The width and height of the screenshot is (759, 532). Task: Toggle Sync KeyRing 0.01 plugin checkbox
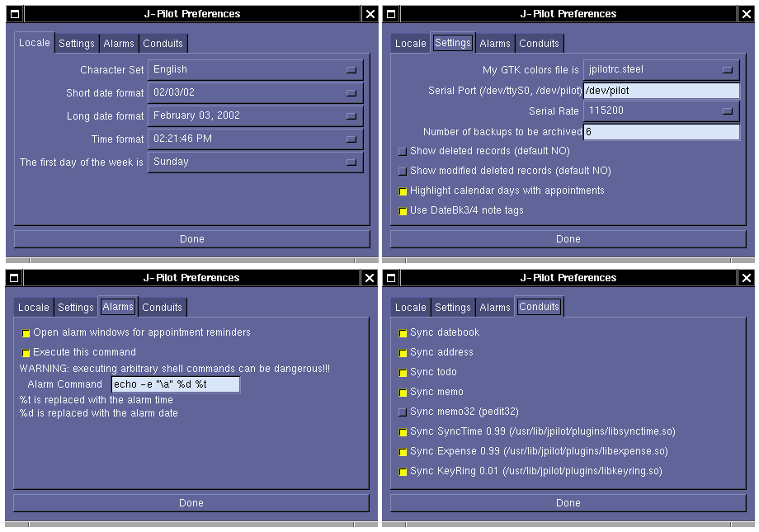pos(403,472)
